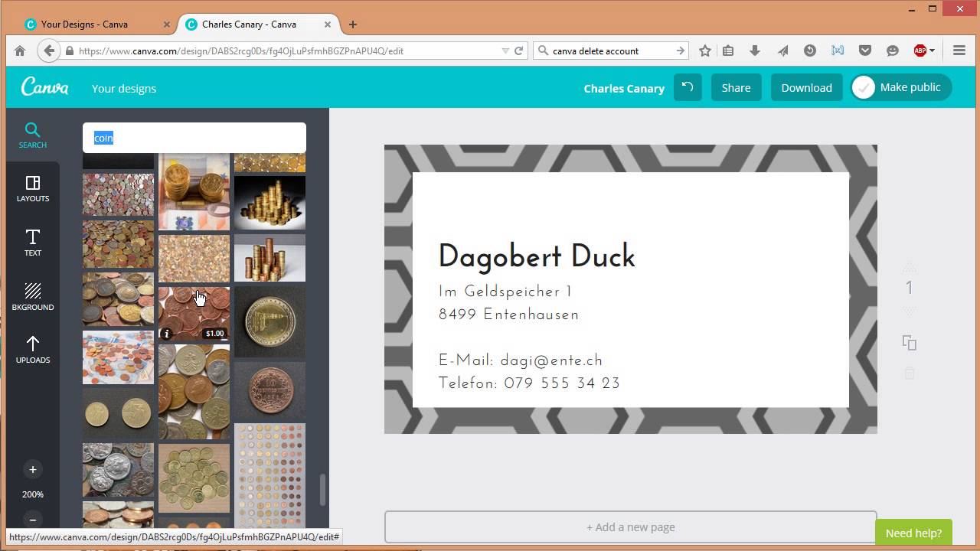Open the bookmarks list icon
Viewport: 980px width, 551px height.
click(728, 51)
